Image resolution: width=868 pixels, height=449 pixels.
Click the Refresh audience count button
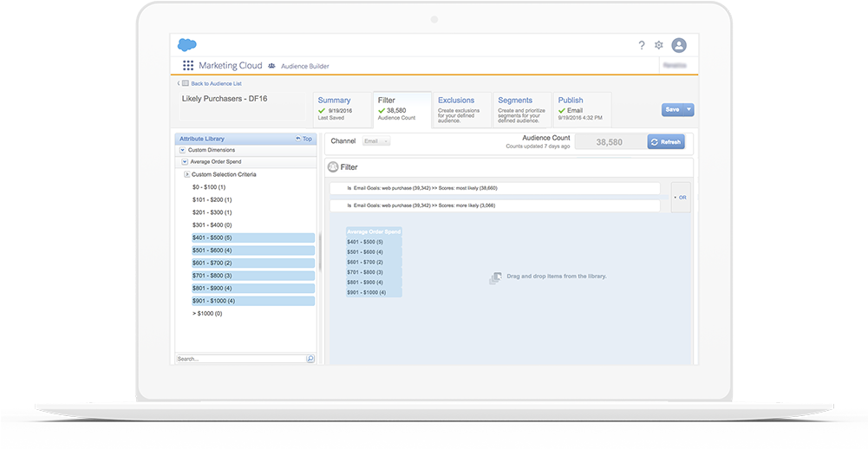coord(666,142)
